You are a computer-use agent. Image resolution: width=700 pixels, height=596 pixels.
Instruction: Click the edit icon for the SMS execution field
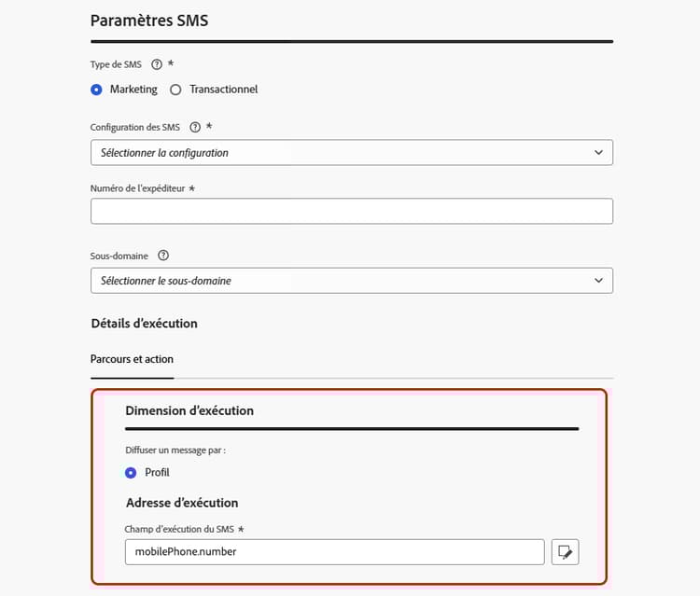pos(565,552)
